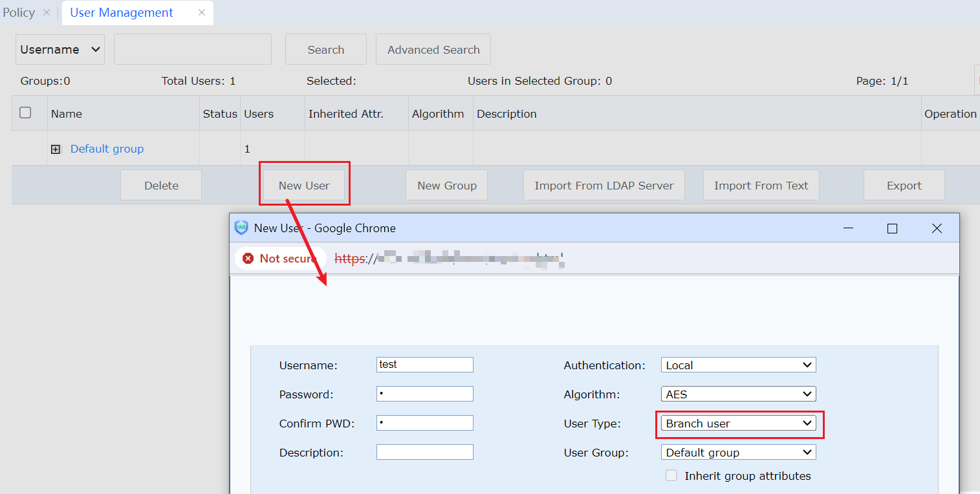
Task: Expand the Default group tree node
Action: pyautogui.click(x=56, y=149)
